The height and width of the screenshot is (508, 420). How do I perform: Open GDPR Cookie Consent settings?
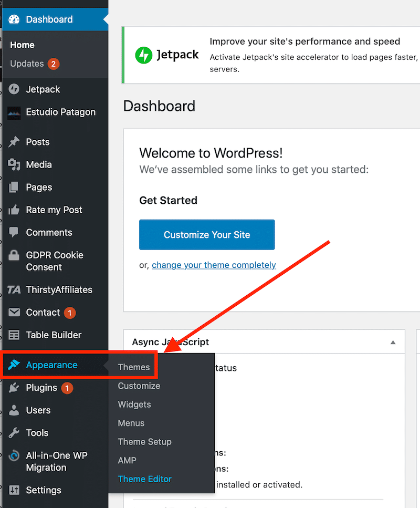pyautogui.click(x=55, y=261)
